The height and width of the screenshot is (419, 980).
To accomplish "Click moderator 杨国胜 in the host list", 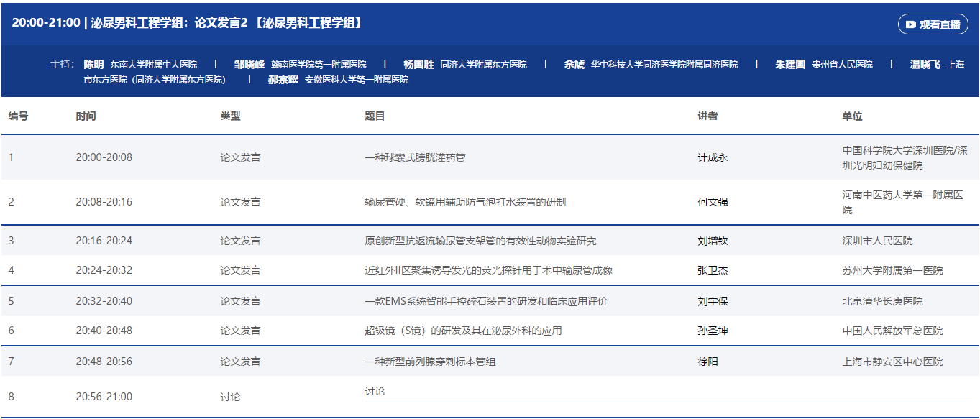I will point(418,65).
